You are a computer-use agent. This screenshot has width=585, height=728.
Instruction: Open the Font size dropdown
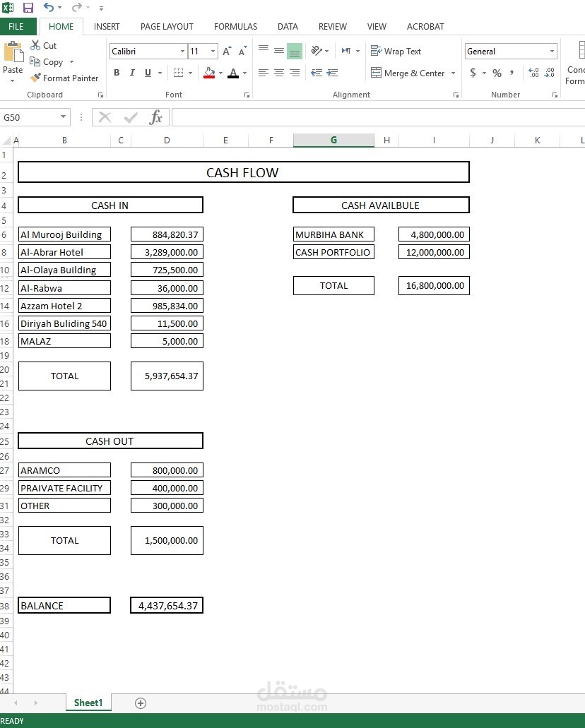213,51
